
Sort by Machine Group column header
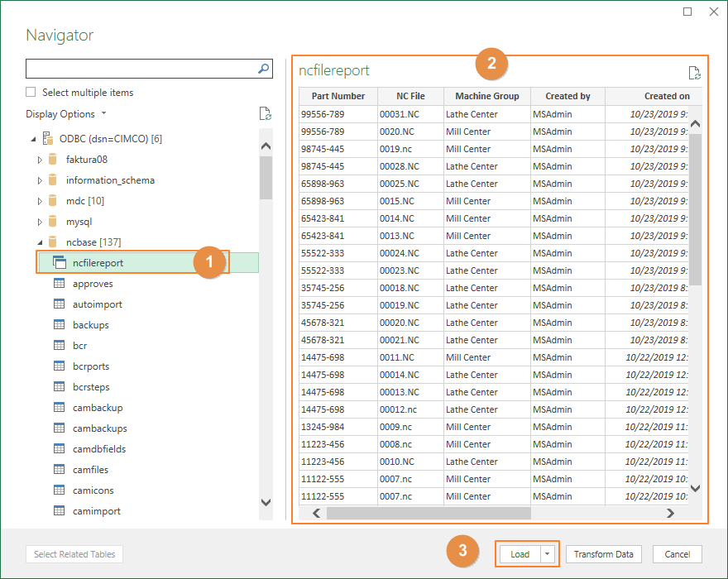click(487, 96)
